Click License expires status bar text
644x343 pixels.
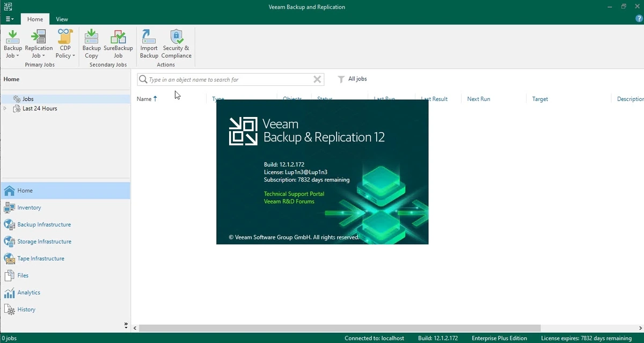pyautogui.click(x=586, y=338)
